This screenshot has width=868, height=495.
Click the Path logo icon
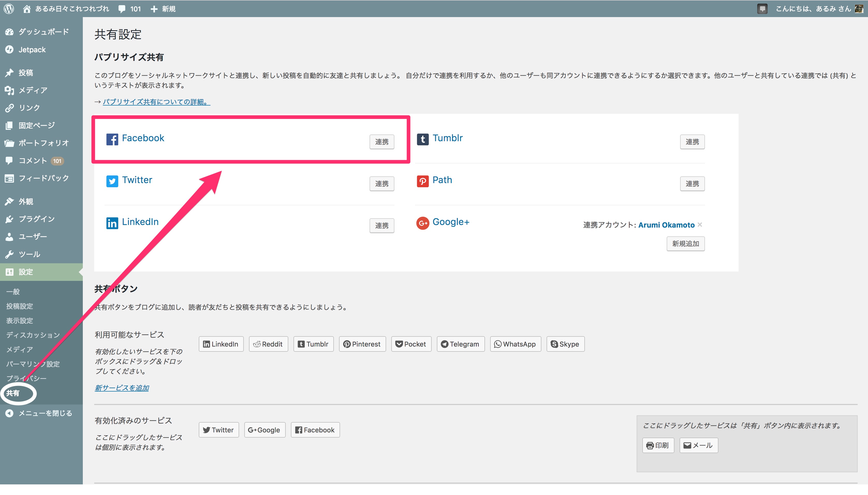click(x=422, y=181)
